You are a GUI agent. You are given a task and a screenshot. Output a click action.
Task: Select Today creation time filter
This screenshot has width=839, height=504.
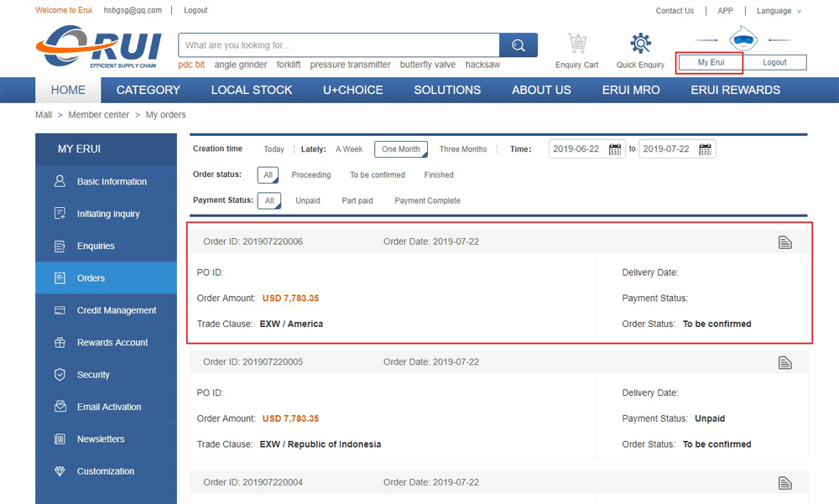click(x=274, y=149)
